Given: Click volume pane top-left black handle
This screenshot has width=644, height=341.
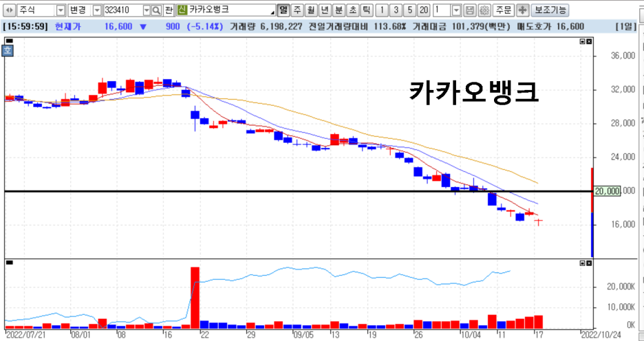Looking at the screenshot, I should (x=10, y=263).
